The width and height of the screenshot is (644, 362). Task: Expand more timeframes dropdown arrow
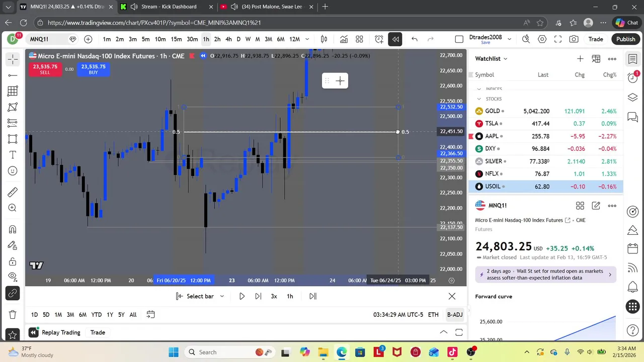(x=307, y=39)
